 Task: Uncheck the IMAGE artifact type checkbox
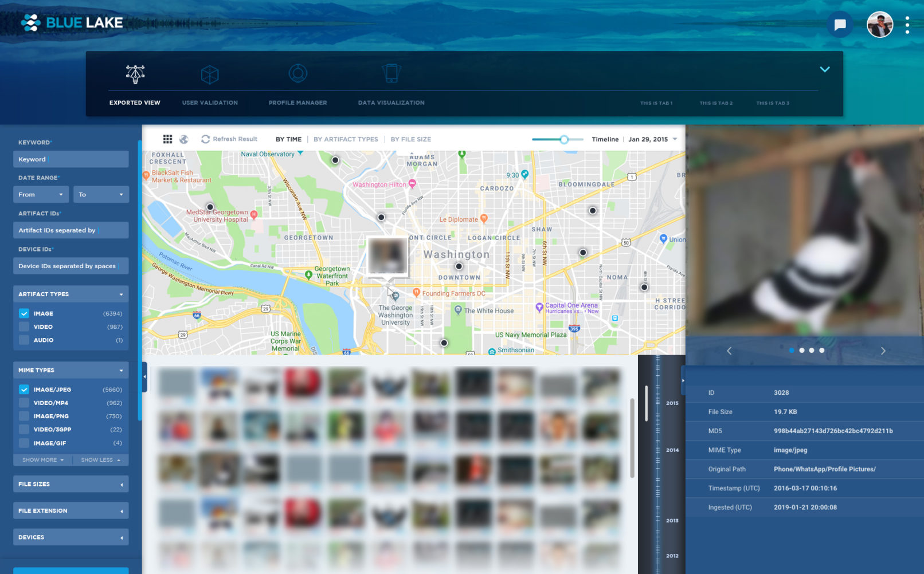[24, 313]
